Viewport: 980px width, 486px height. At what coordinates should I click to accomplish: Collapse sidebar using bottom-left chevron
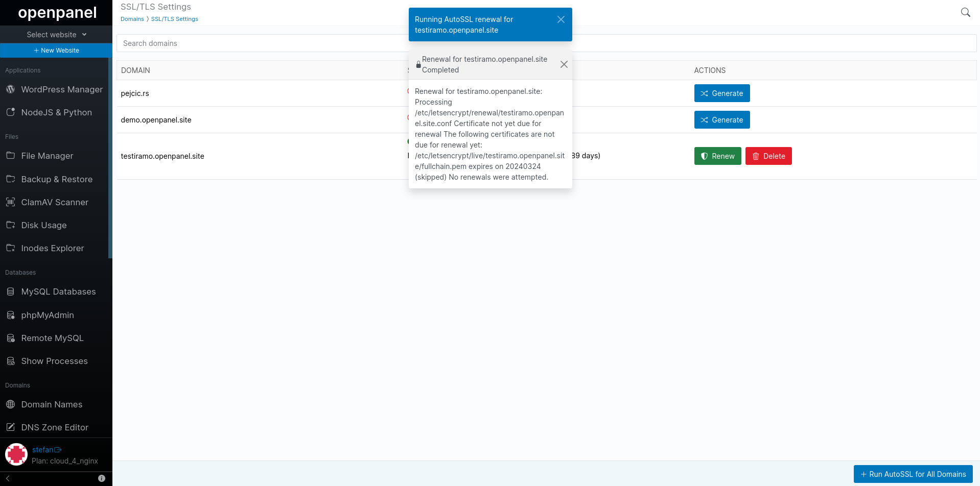point(8,478)
